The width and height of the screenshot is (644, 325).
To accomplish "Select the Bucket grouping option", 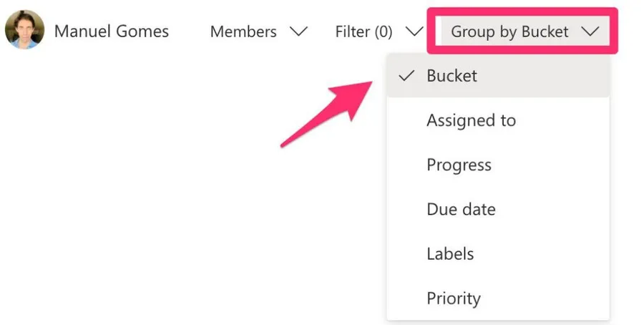I will click(452, 76).
